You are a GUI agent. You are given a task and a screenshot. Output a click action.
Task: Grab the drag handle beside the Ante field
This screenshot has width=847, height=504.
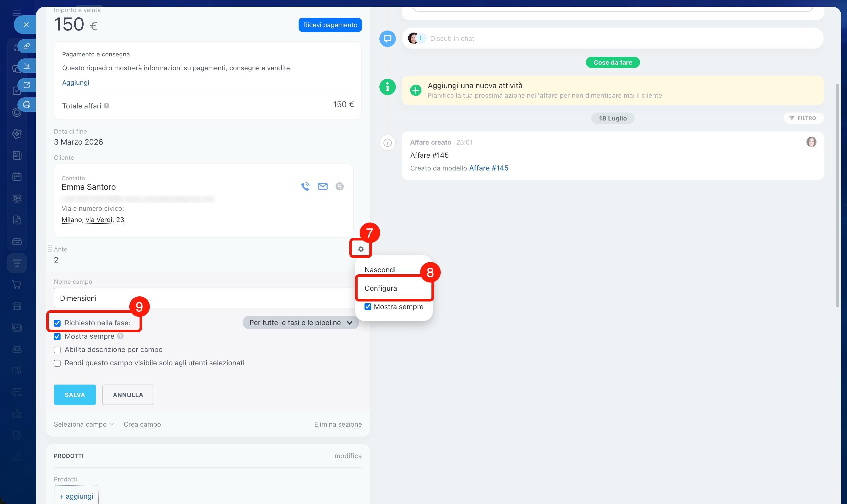point(50,249)
